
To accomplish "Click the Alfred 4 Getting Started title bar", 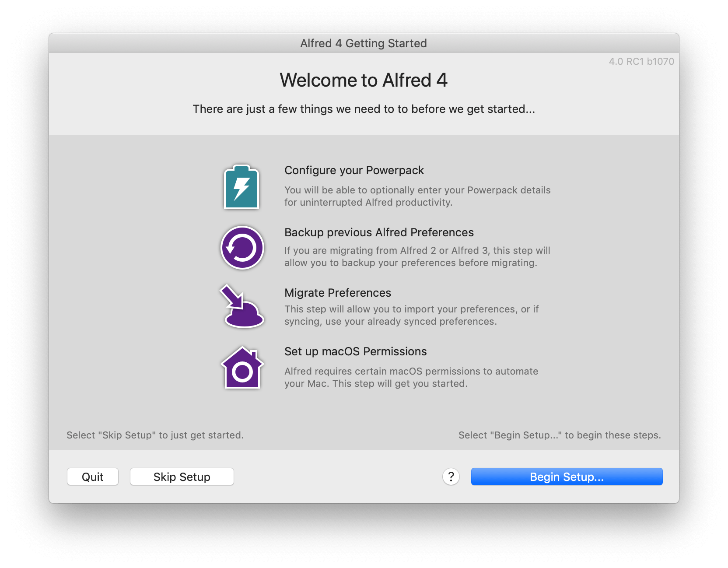I will point(364,43).
